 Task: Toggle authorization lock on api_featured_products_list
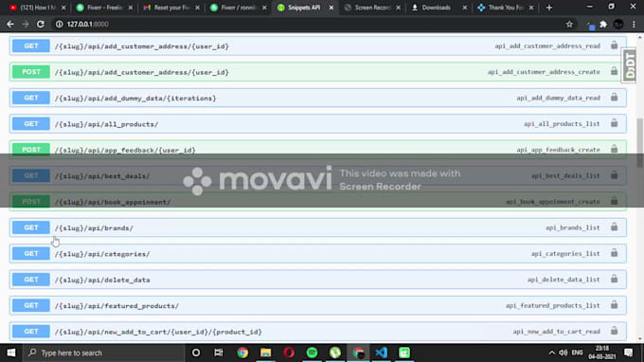pyautogui.click(x=614, y=305)
